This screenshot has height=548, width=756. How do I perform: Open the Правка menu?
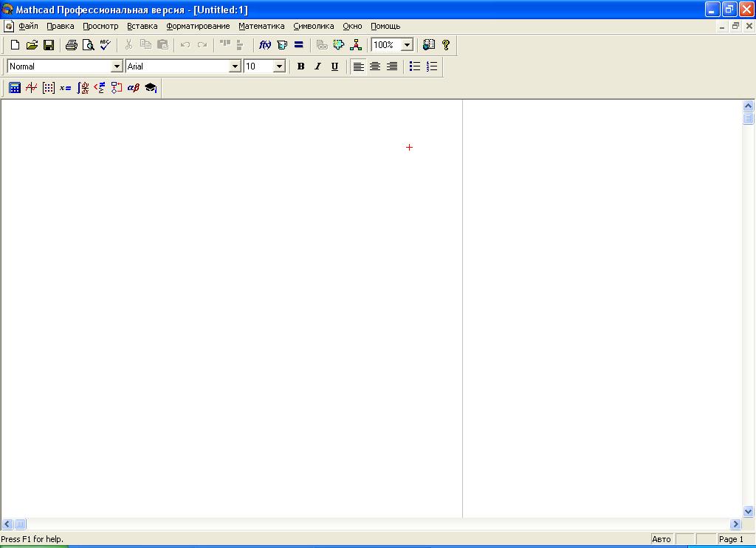(61, 26)
